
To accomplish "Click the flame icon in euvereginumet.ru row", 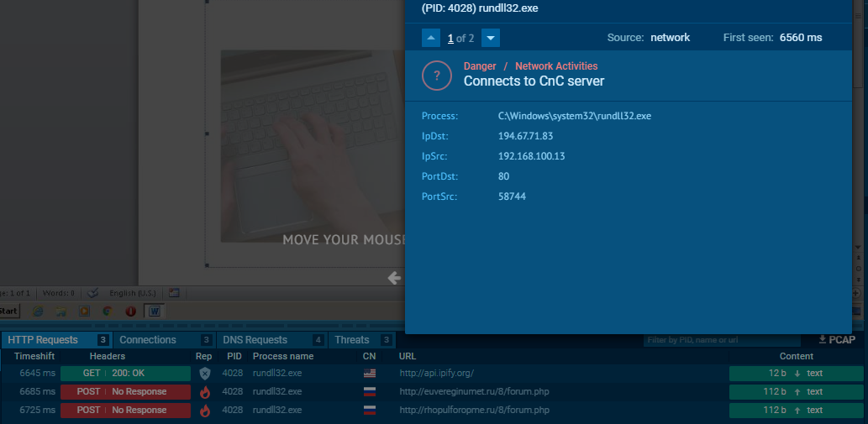I will [205, 392].
